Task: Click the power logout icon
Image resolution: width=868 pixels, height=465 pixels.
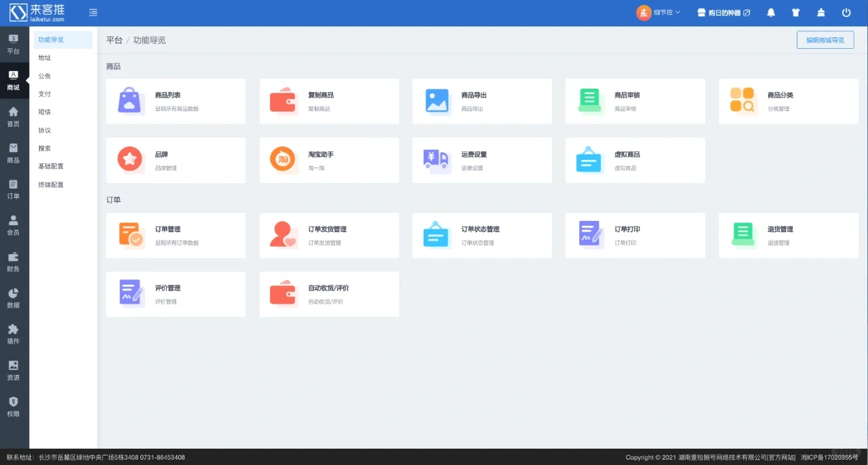Action: click(846, 12)
